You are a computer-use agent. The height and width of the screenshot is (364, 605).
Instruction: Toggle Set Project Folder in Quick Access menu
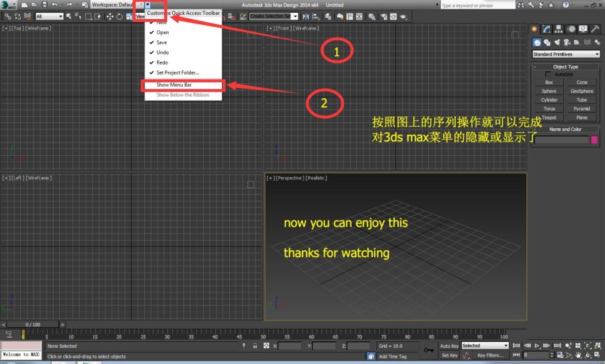(184, 73)
